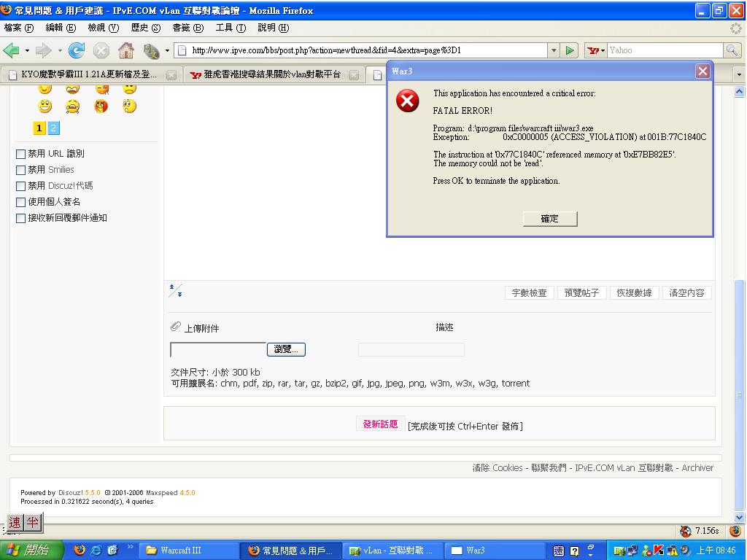
Task: Click the 字數檢查 button
Action: pos(529,293)
